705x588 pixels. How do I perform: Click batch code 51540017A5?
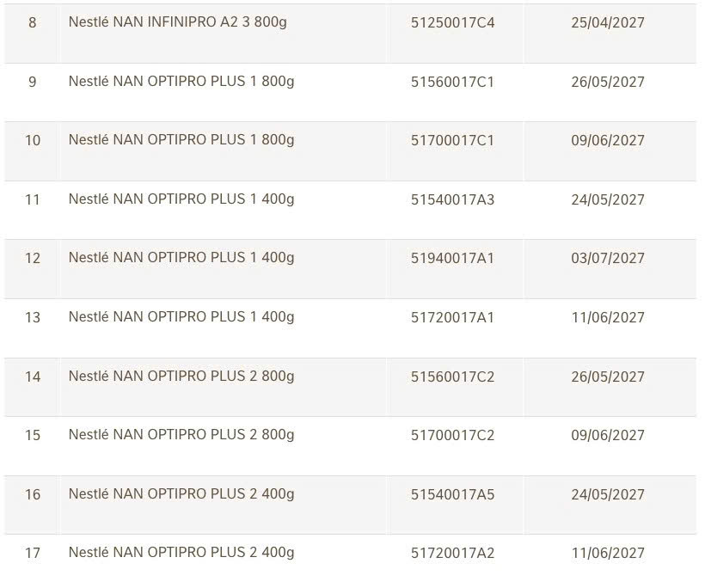click(x=452, y=495)
